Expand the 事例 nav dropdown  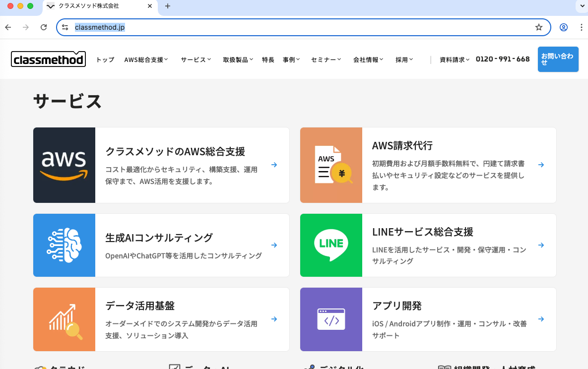coord(291,60)
